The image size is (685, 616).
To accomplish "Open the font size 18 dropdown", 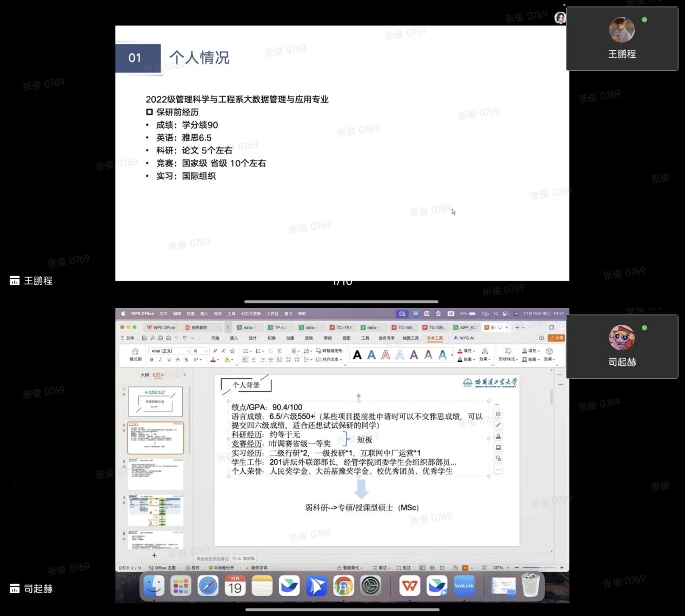I will [200, 351].
